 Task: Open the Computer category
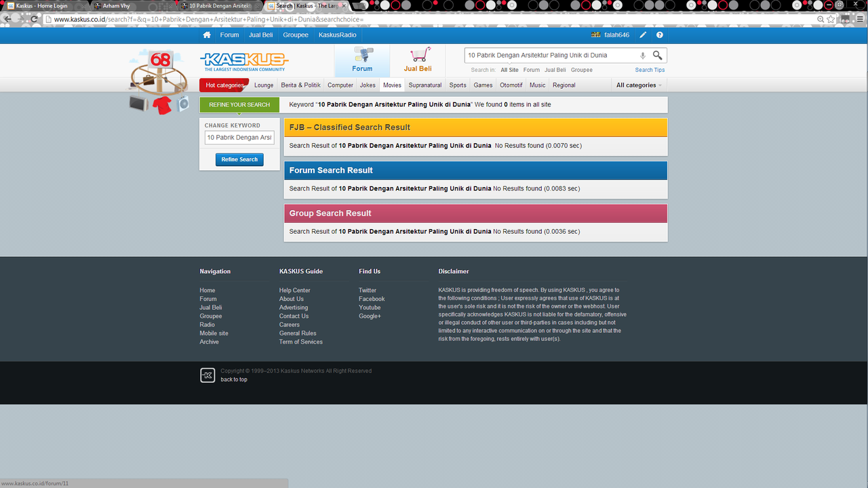coord(340,85)
